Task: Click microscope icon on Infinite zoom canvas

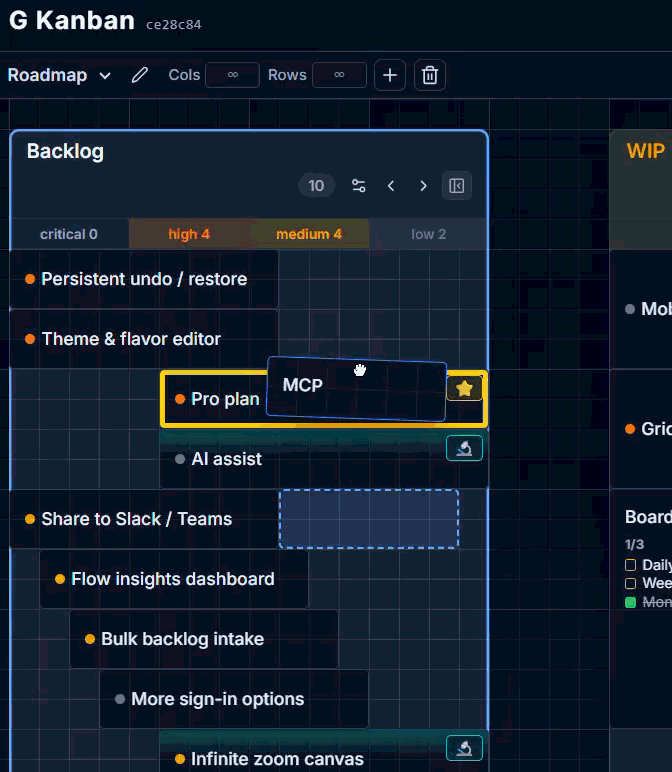Action: tap(464, 748)
